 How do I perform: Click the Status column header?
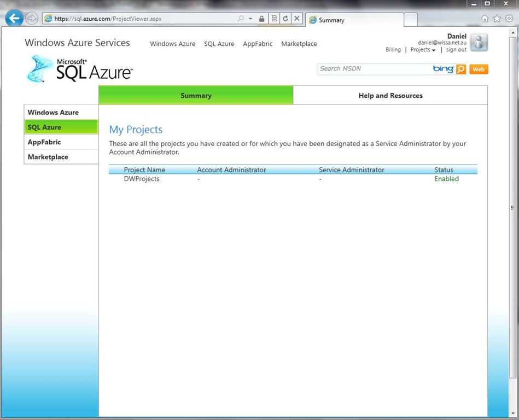[x=444, y=170]
